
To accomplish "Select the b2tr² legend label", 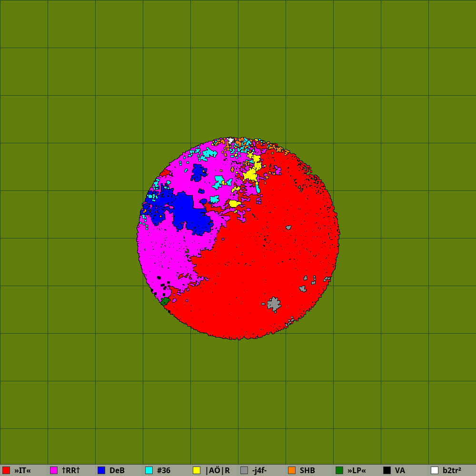I will click(x=452, y=471).
